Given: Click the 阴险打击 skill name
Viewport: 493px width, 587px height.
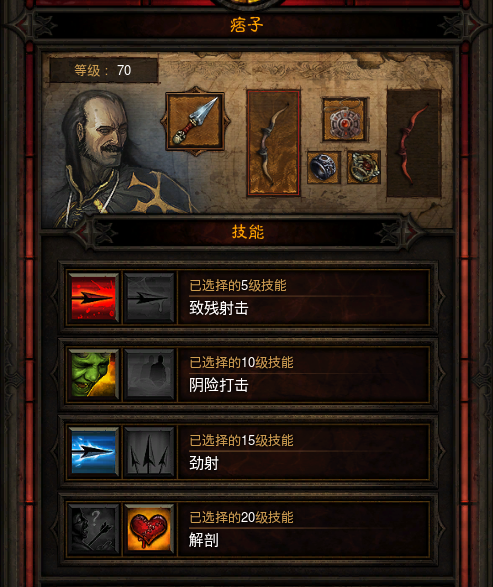Looking at the screenshot, I should pyautogui.click(x=219, y=385).
